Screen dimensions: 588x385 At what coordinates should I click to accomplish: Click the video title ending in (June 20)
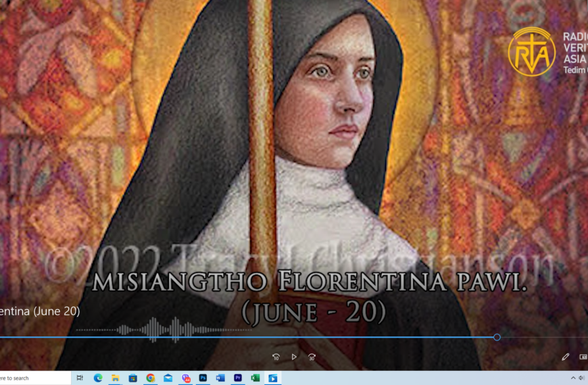click(x=40, y=311)
